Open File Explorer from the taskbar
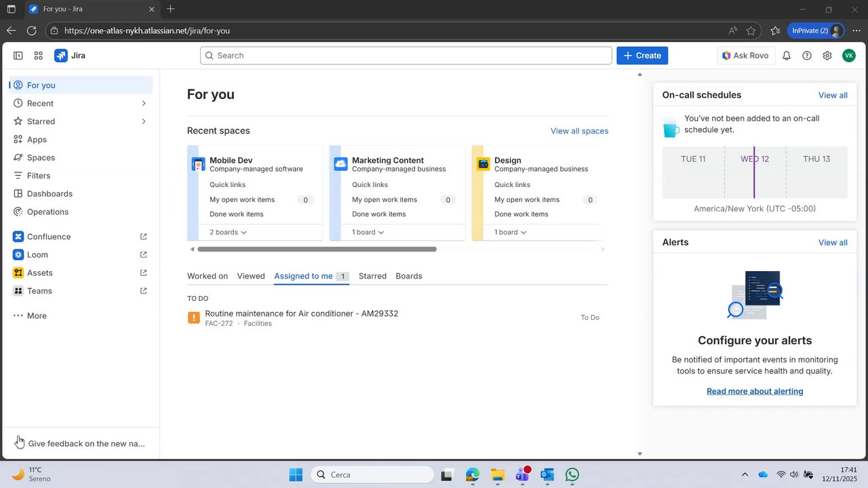 (498, 474)
